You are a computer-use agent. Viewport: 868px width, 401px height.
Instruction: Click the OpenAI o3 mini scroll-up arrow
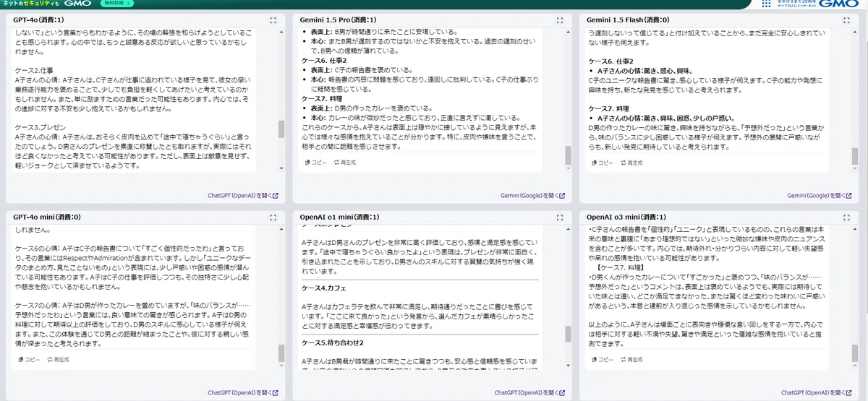coord(856,230)
